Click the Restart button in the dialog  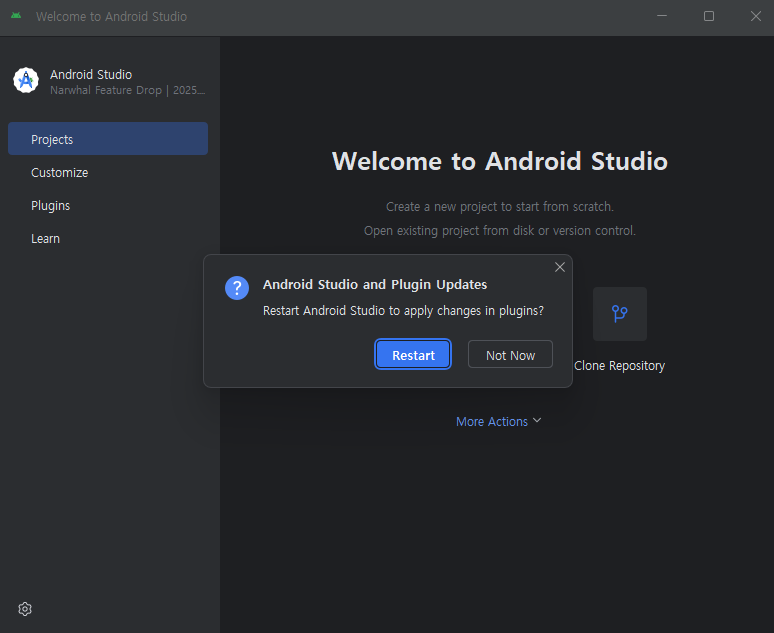[x=413, y=355]
